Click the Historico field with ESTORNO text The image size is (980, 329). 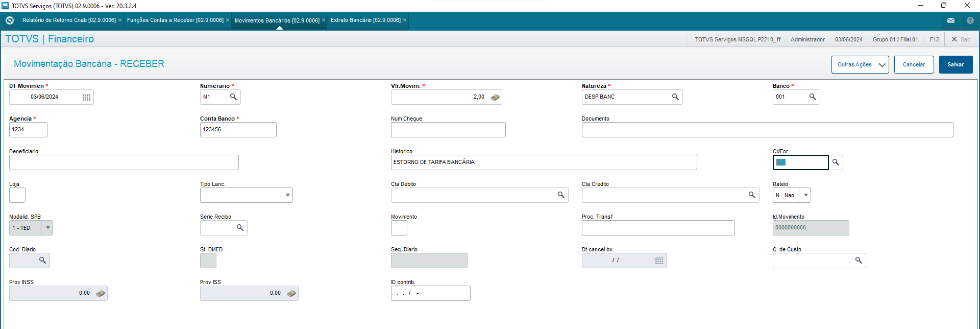coord(544,162)
